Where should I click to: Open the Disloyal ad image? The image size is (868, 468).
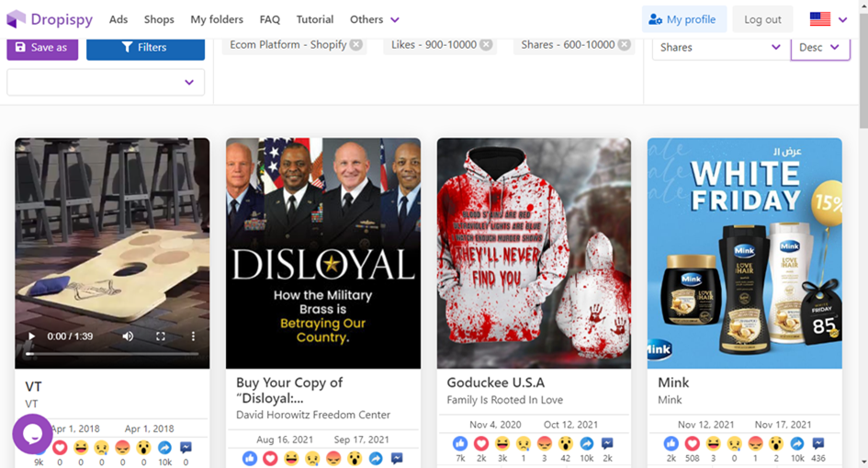click(323, 253)
